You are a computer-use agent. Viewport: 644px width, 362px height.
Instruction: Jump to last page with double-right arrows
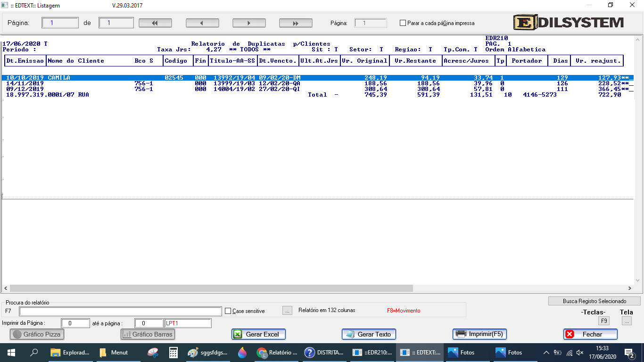click(296, 23)
